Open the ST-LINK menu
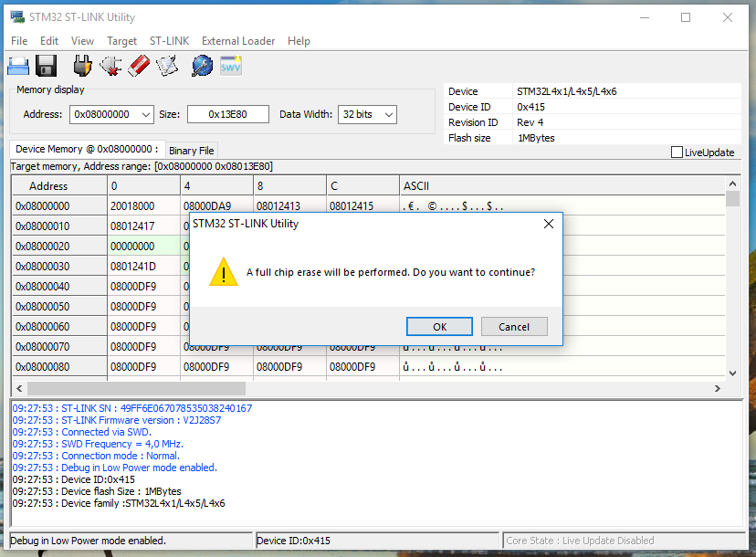Screen dimensions: 756x557 169,41
